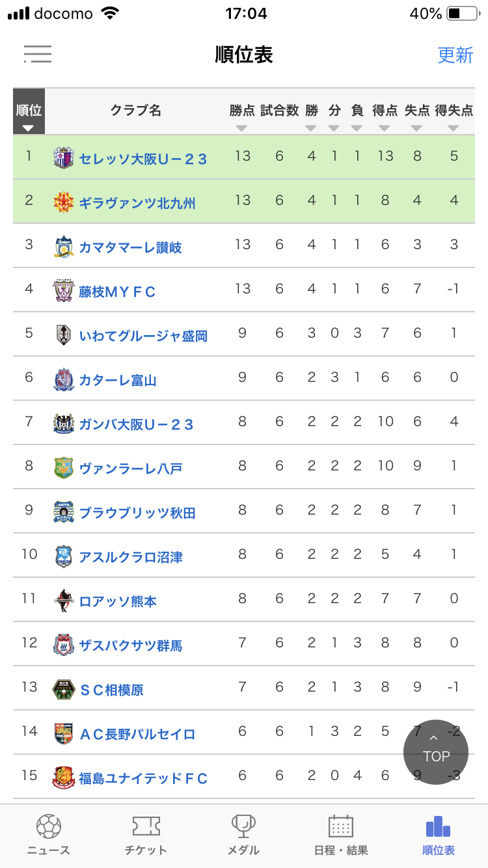Open the メダル trophy icon tab
Viewport: 488px width, 868px height.
click(x=243, y=826)
